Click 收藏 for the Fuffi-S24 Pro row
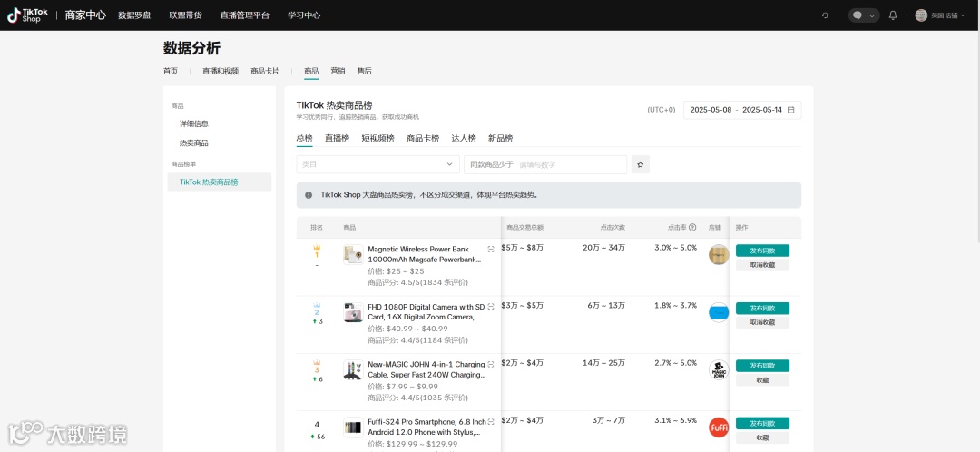 (x=762, y=437)
